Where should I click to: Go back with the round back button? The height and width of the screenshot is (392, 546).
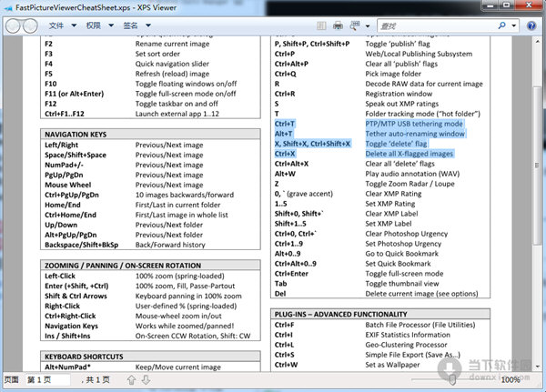coord(13,26)
